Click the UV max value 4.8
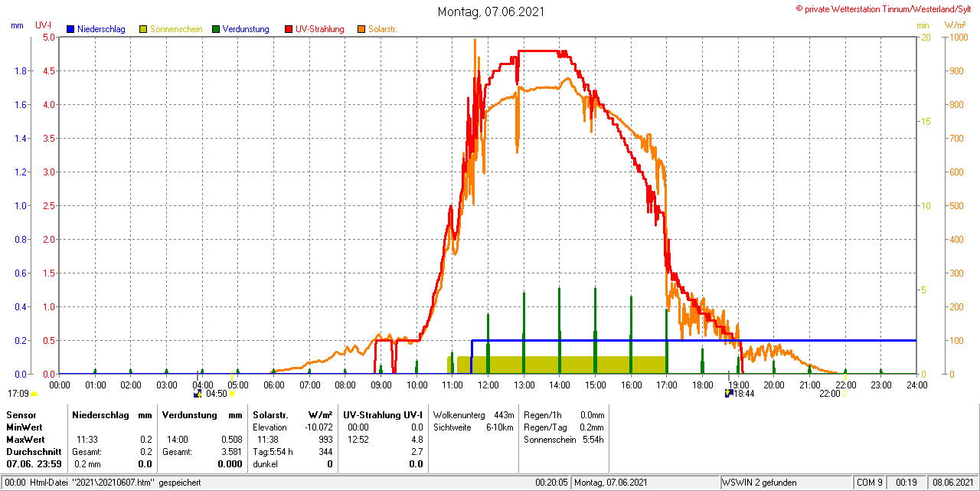 pyautogui.click(x=416, y=440)
